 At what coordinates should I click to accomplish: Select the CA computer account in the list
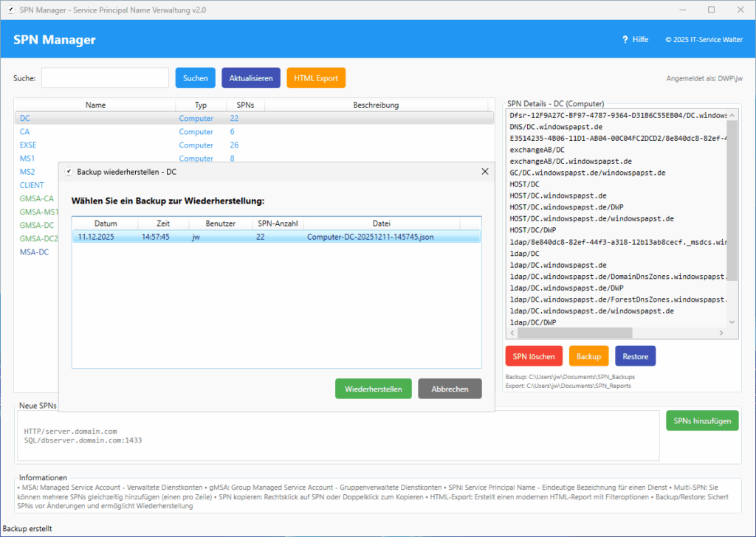pyautogui.click(x=25, y=131)
